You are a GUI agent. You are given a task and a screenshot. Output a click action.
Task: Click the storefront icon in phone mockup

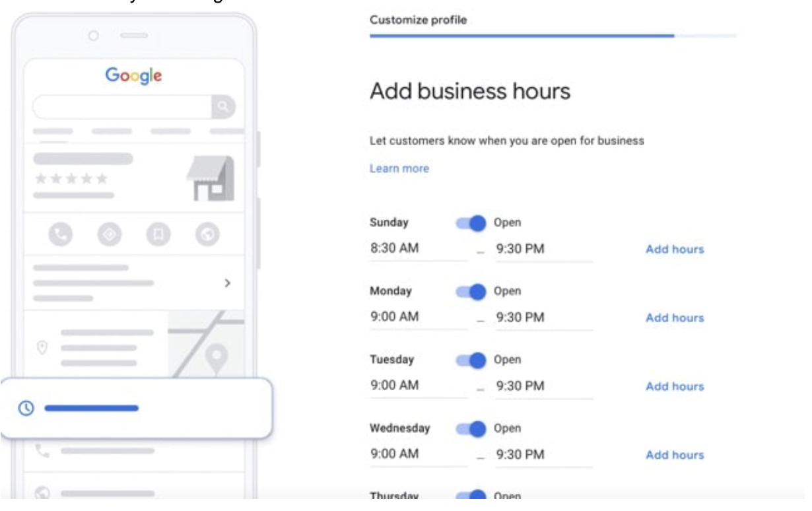tap(210, 178)
